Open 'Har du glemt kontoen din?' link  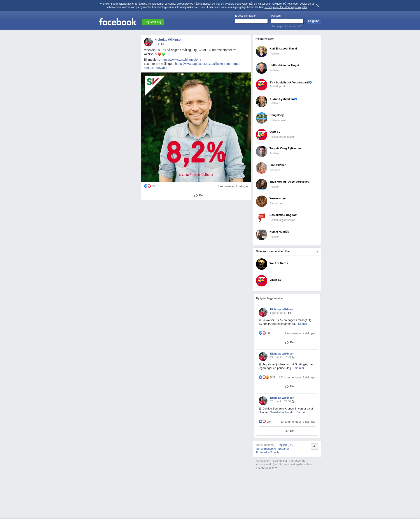(x=286, y=26)
